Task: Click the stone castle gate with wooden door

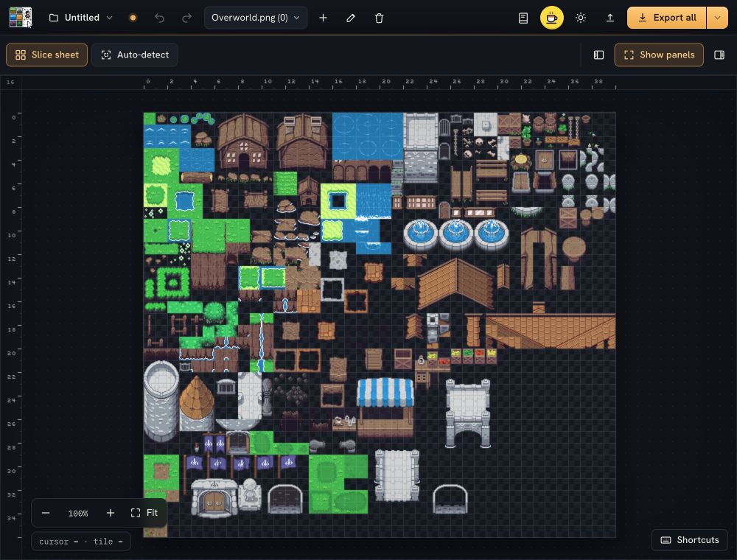Action: coord(214,498)
